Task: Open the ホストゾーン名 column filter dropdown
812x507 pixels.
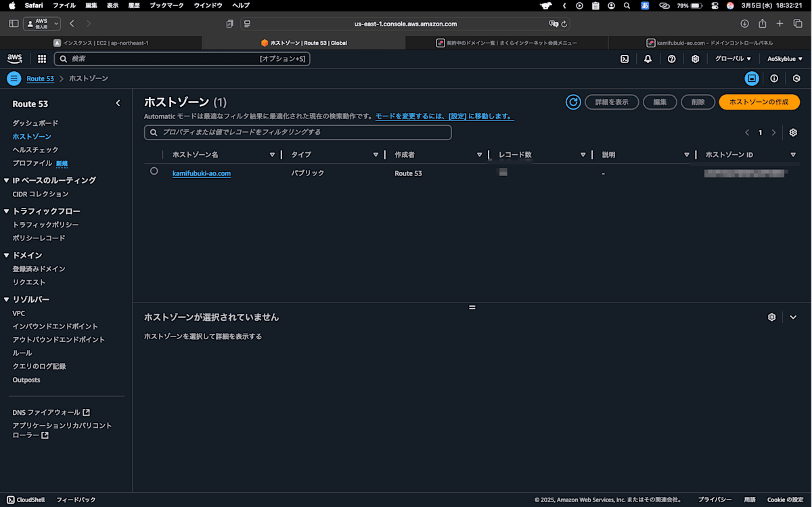Action: coord(272,154)
